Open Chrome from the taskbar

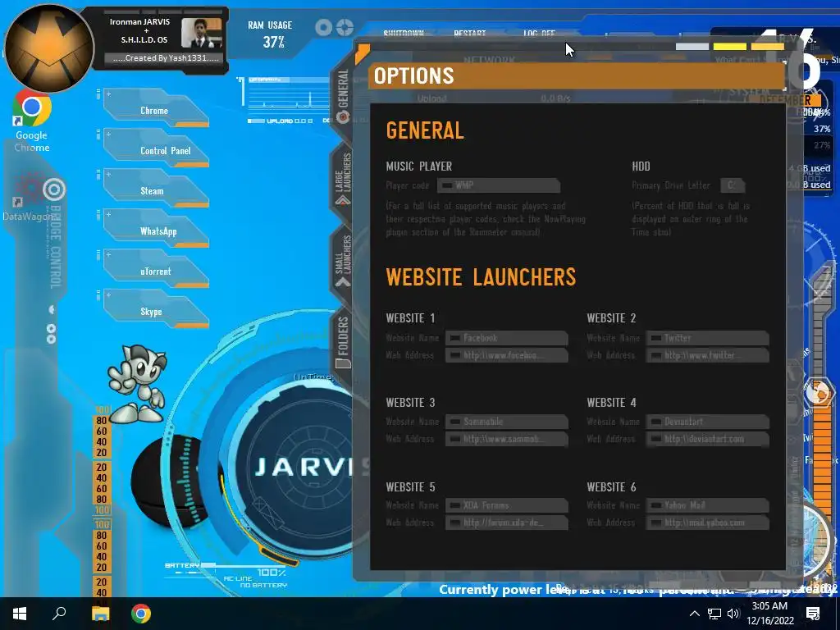click(141, 614)
